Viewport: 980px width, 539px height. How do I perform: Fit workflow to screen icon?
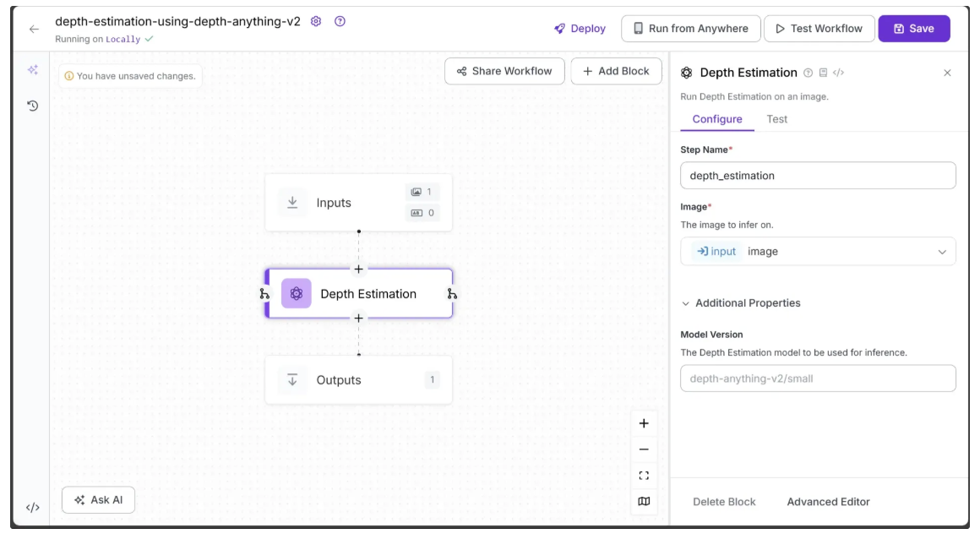click(644, 476)
